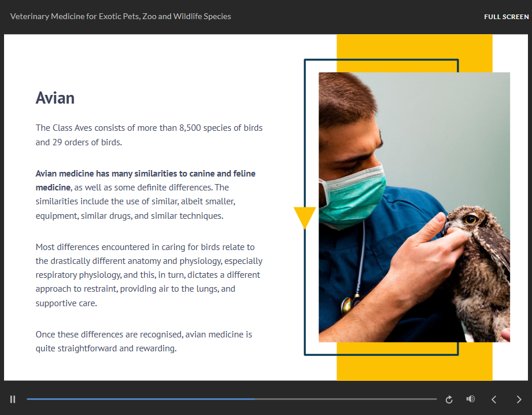Mute the audio with the speaker icon

tap(471, 399)
